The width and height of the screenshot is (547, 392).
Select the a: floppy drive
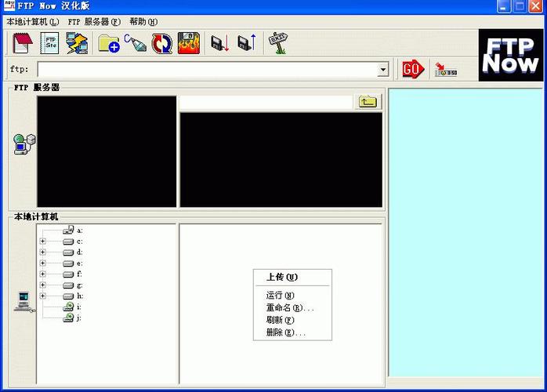pyautogui.click(x=73, y=230)
